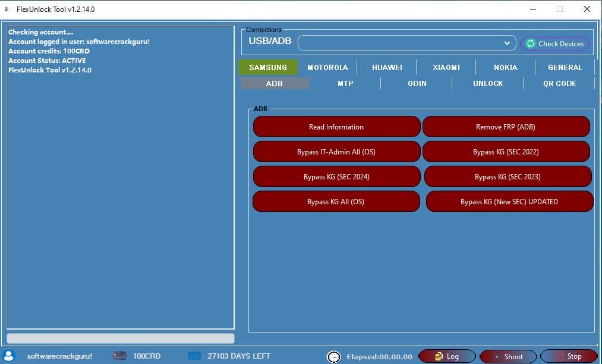Click the calendar icon next to days left
The height and width of the screenshot is (364, 602).
(194, 355)
